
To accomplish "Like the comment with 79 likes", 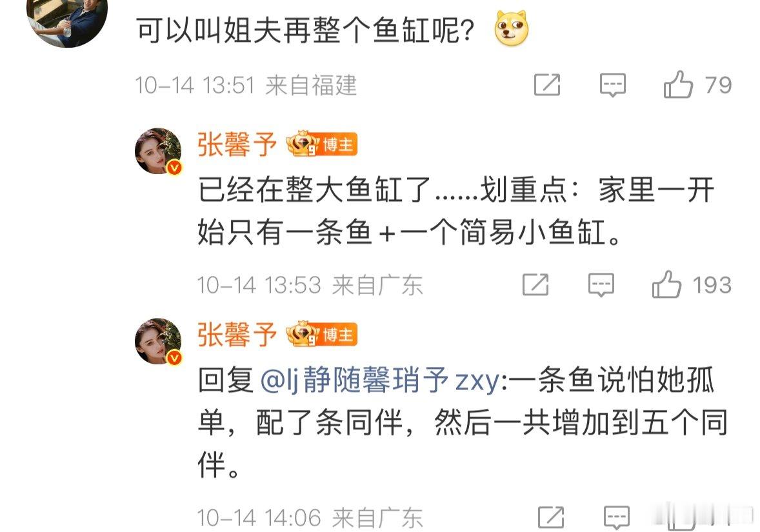I will [x=678, y=84].
